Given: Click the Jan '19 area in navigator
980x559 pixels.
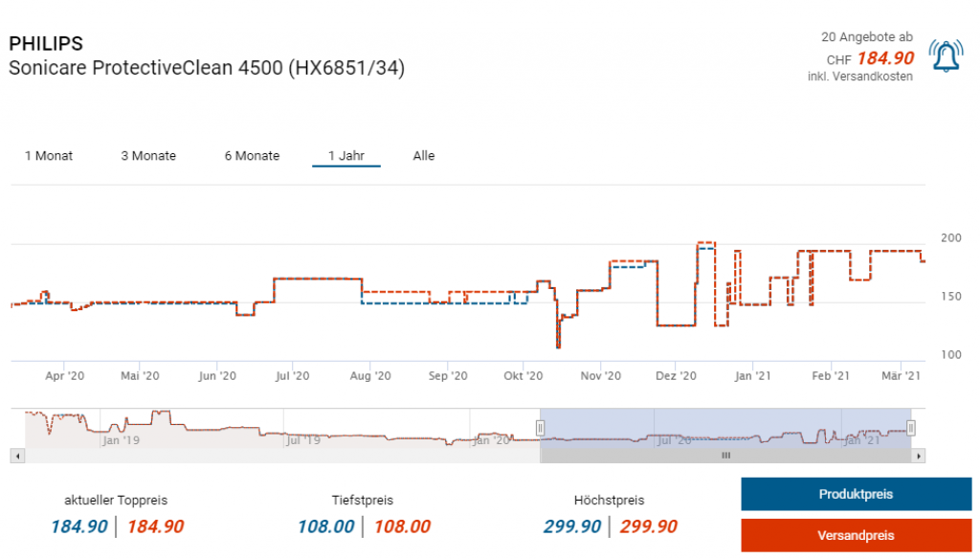Looking at the screenshot, I should coord(122,440).
